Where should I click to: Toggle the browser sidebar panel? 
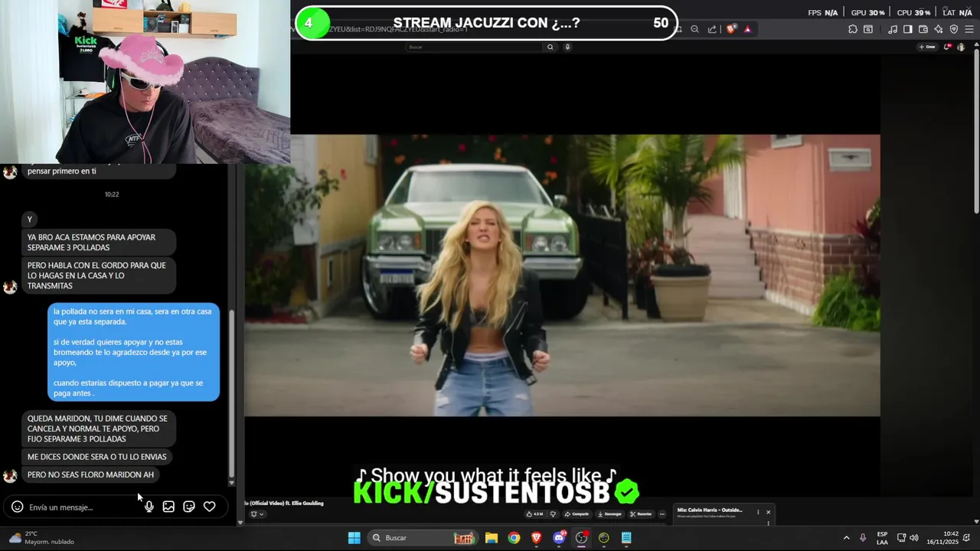pos(908,29)
